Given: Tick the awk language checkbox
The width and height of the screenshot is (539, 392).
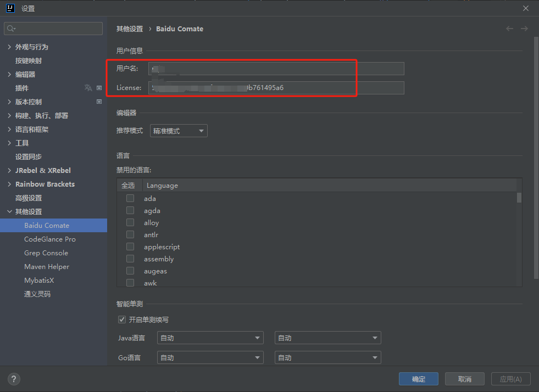Looking at the screenshot, I should (130, 283).
